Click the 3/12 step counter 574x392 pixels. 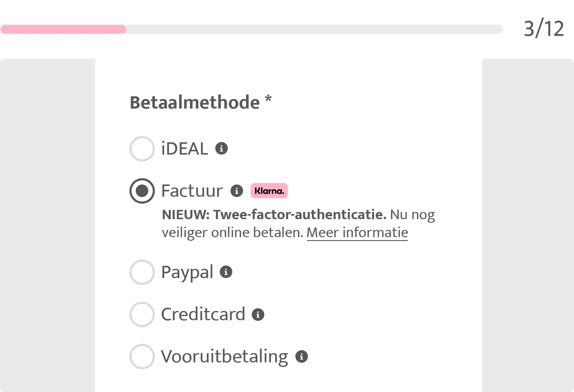click(544, 29)
